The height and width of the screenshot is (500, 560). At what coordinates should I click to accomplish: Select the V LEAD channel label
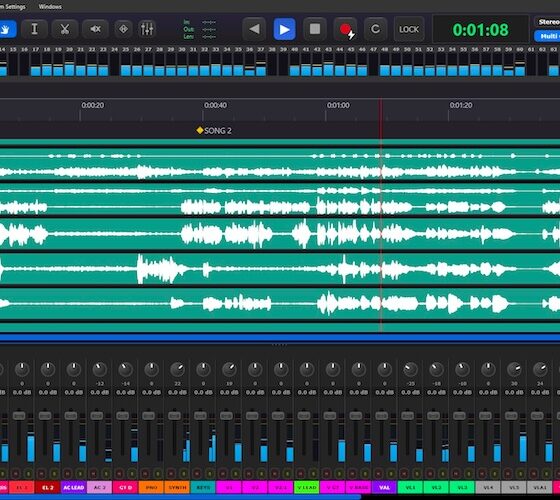coord(307,487)
